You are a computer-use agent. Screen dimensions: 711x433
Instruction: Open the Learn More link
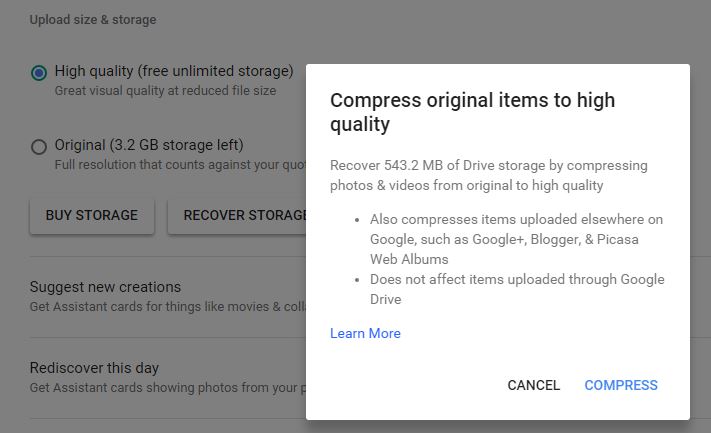tap(365, 333)
